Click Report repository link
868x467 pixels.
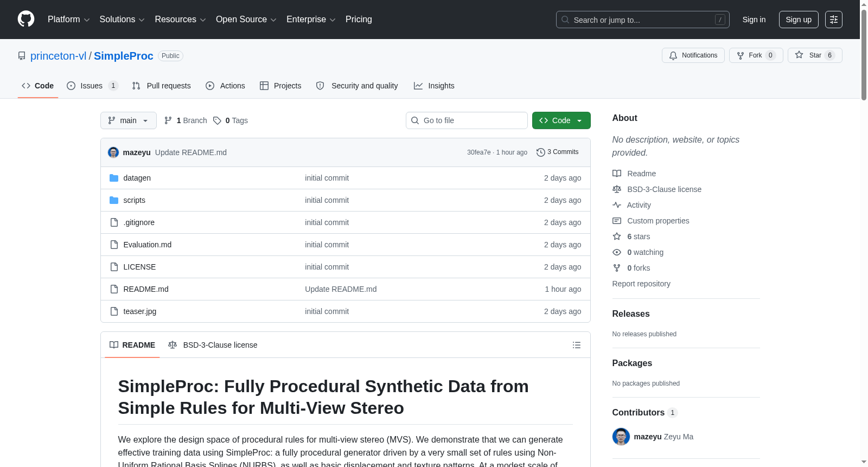(641, 284)
